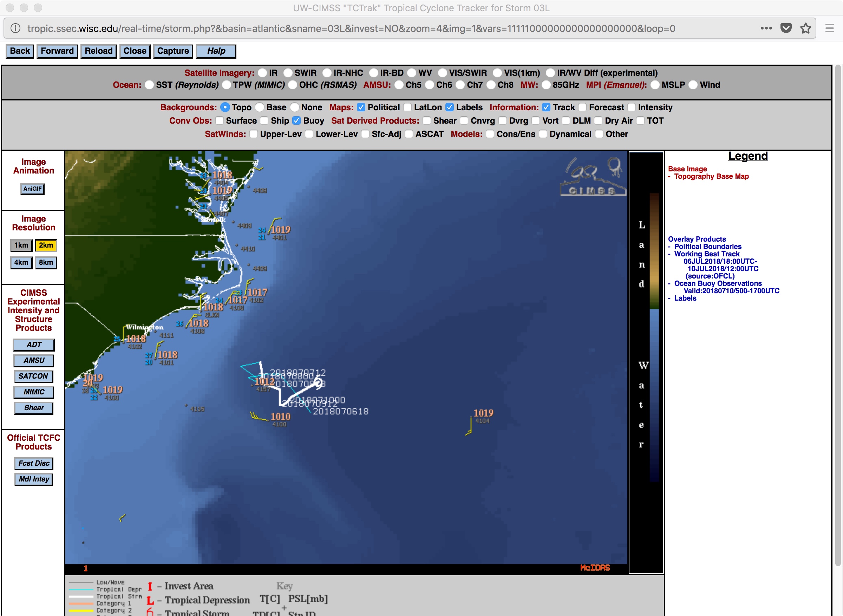
Task: Save page to Pocket icon
Action: click(x=786, y=28)
